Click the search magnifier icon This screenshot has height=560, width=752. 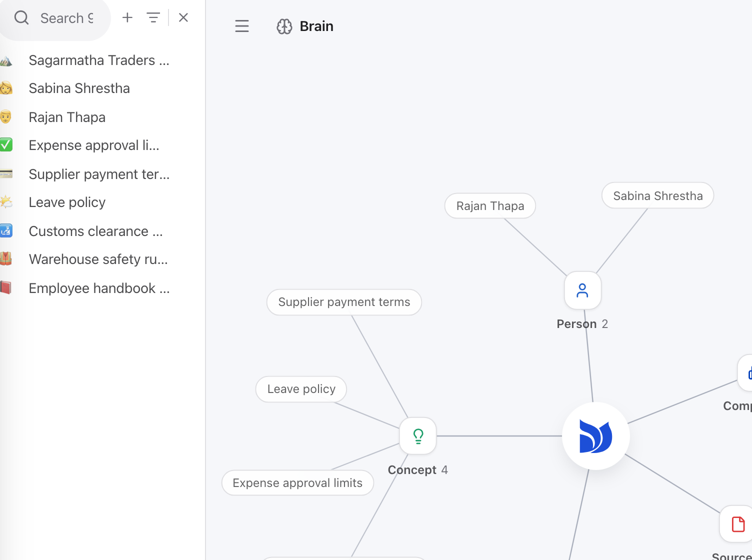tap(21, 18)
